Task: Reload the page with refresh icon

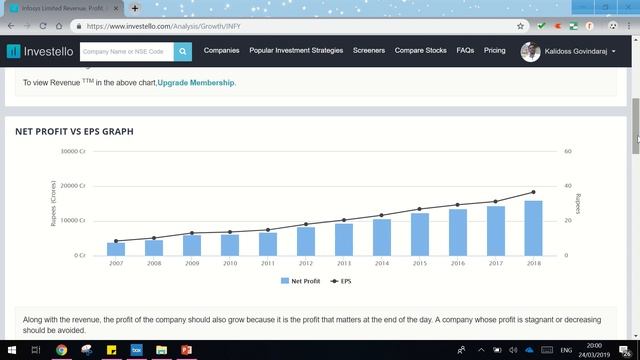Action: 43,26
